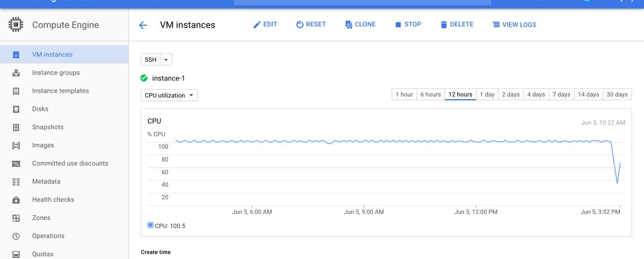The width and height of the screenshot is (644, 259).
Task: Go back using the left arrow
Action: [143, 25]
